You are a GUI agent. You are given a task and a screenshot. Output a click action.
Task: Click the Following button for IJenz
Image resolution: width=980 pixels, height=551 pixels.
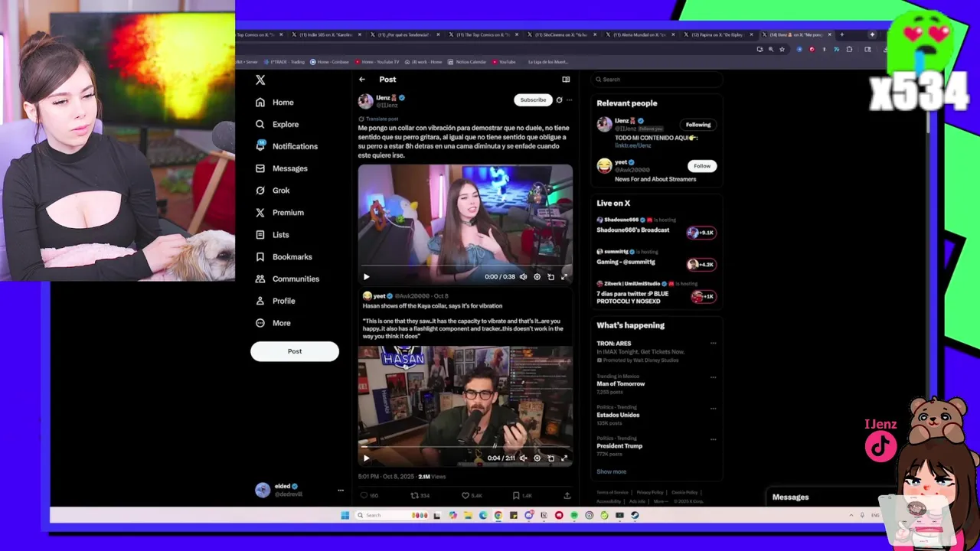tap(698, 125)
